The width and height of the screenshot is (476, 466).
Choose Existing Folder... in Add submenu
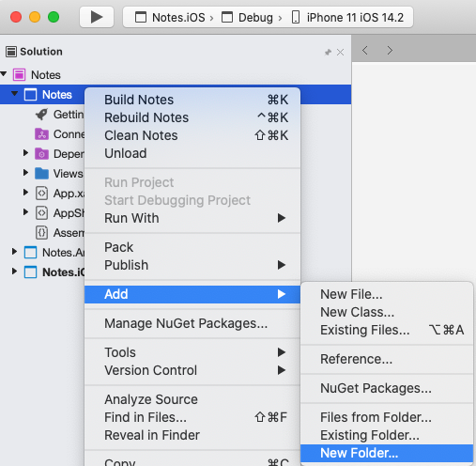click(x=387, y=435)
